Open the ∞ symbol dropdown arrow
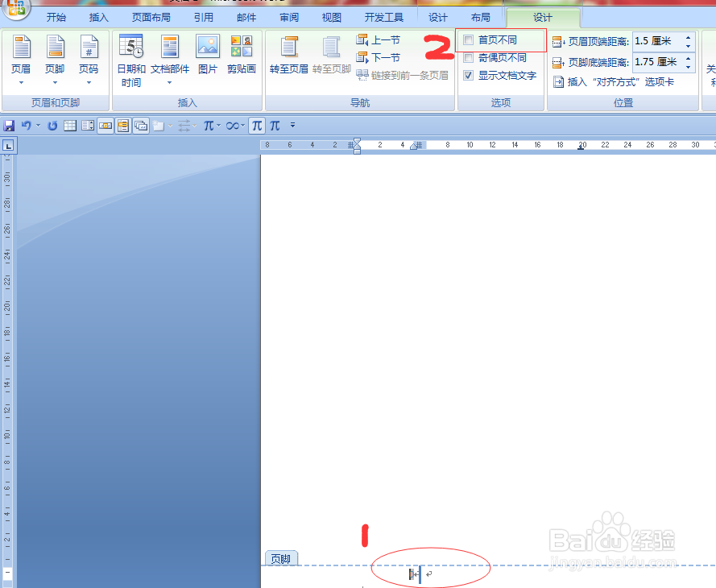 242,126
